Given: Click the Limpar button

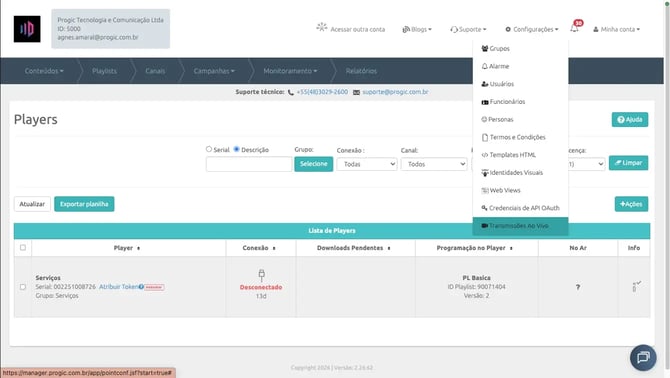Looking at the screenshot, I should point(628,163).
